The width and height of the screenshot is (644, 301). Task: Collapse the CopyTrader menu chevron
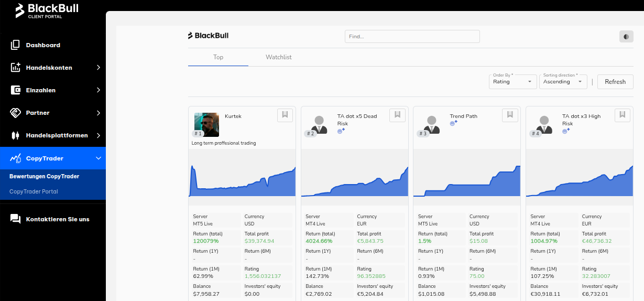[x=98, y=158]
